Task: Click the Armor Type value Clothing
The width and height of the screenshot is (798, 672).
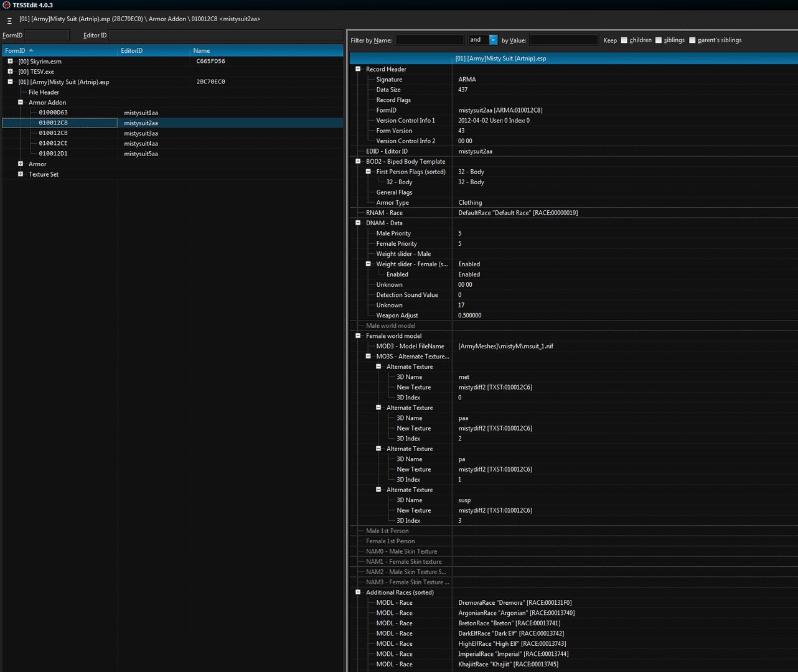Action: [x=470, y=202]
